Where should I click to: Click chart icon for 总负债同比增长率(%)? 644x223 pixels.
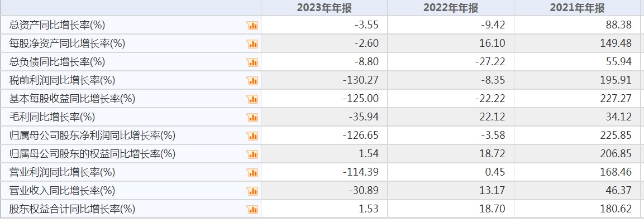(252, 62)
